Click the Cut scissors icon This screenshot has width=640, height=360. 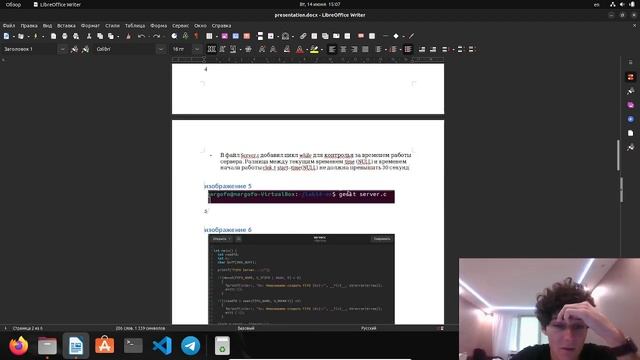[x=89, y=36]
